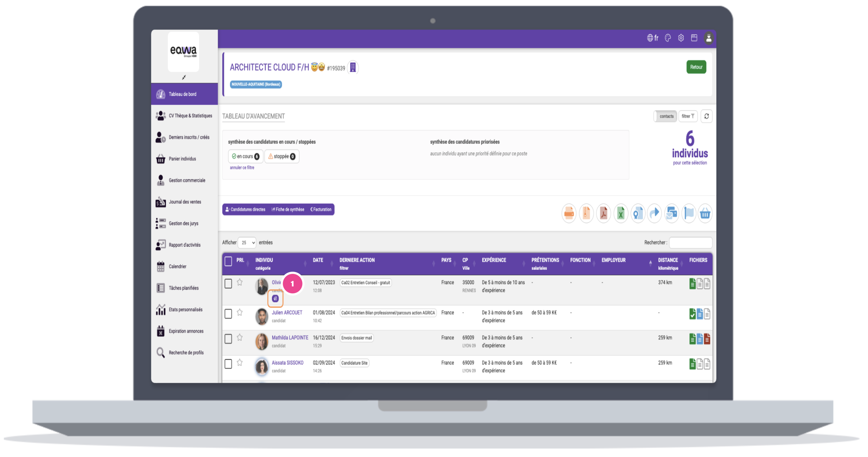Open Calendrier in the sidebar menu

[x=178, y=267]
